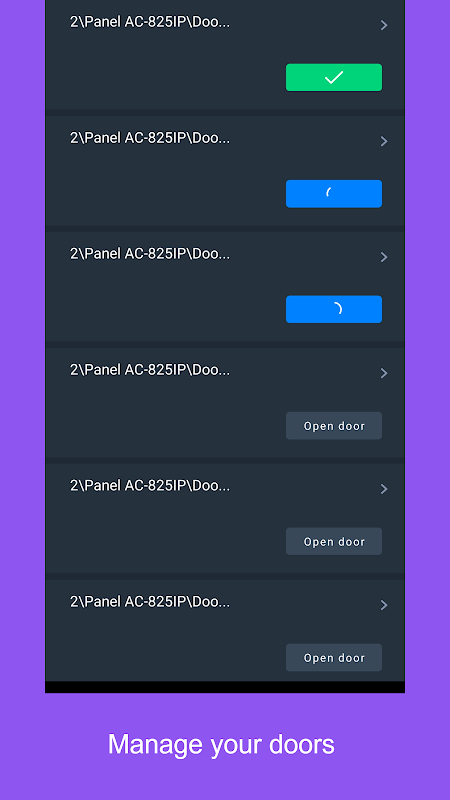Viewport: 450px width, 800px height.
Task: Click Open door in the bottom row
Action: tap(334, 657)
